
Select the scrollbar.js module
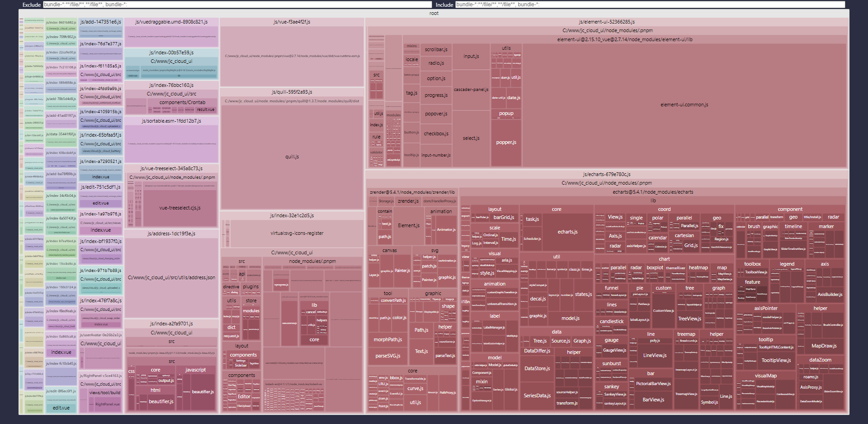[436, 50]
